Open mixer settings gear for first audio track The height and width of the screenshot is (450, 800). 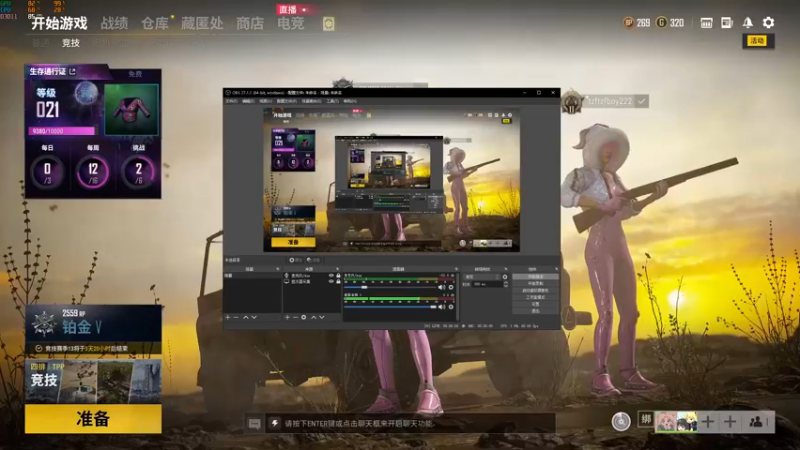tap(451, 287)
